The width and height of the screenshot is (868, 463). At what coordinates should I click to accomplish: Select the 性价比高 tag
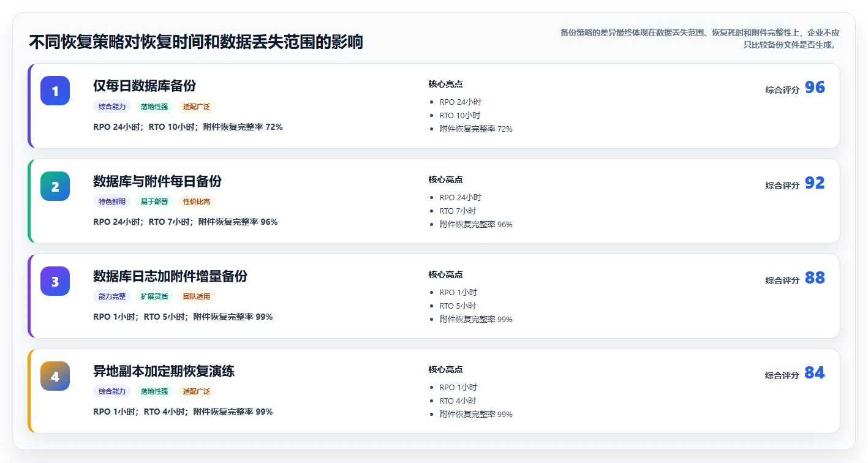click(x=197, y=201)
